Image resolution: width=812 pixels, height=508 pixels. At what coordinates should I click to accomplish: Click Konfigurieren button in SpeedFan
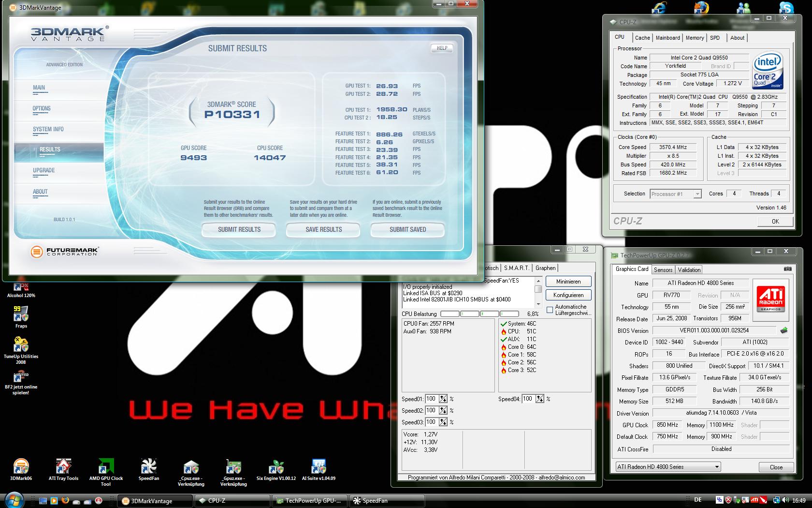[x=568, y=295]
